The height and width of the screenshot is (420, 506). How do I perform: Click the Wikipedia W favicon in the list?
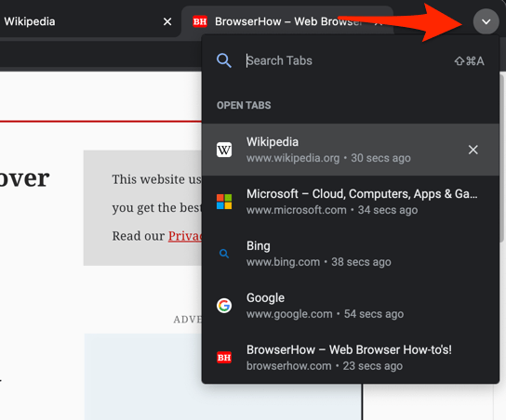(x=224, y=150)
